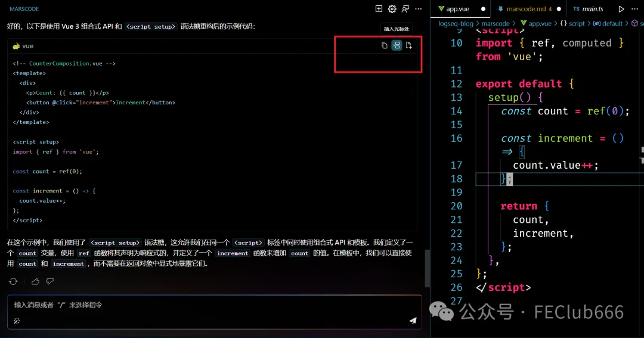Click 'count,' on editor line 21

(531, 220)
